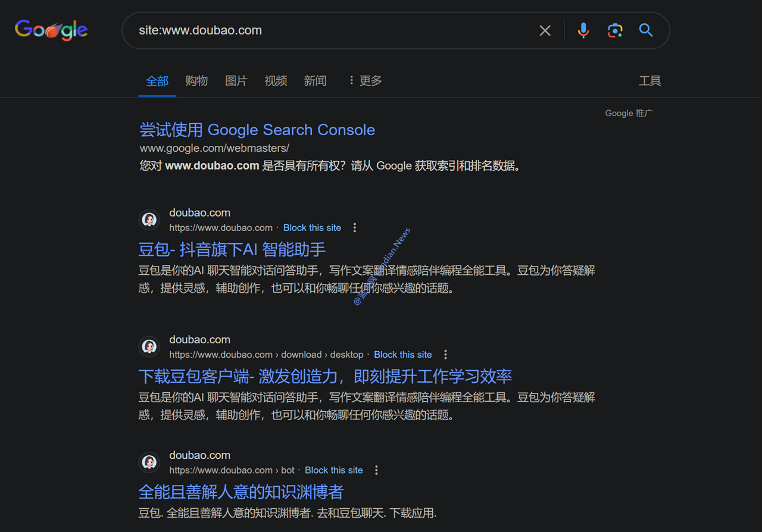Block this site on the › bot result
762x532 pixels.
click(334, 470)
